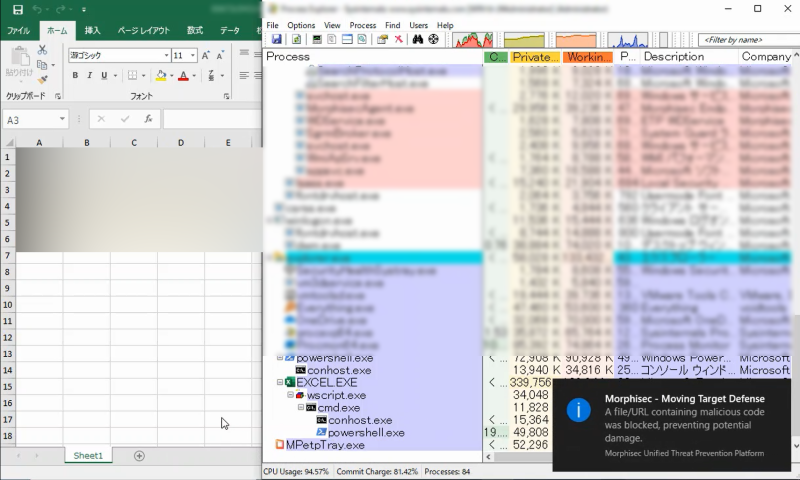This screenshot has height=480, width=800.
Task: Click the red CPU usage graph
Action: tap(473, 40)
